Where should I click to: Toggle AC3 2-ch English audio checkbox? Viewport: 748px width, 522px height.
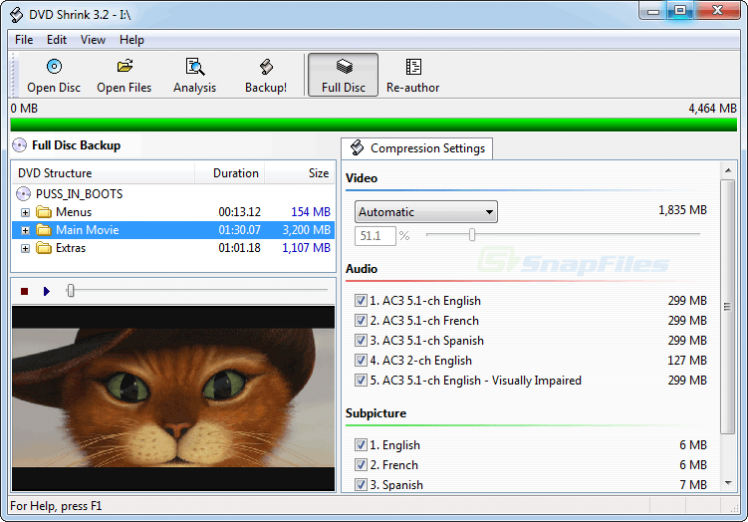pos(361,361)
